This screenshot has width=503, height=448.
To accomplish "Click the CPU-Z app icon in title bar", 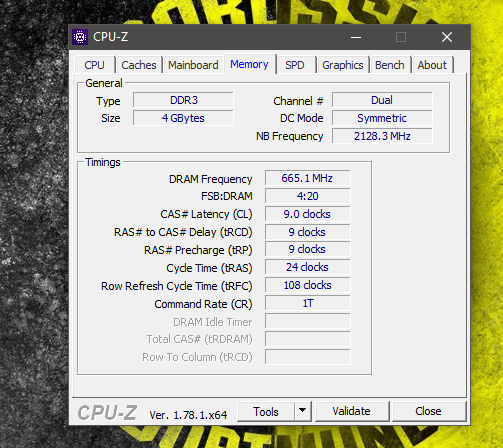I will pos(80,37).
